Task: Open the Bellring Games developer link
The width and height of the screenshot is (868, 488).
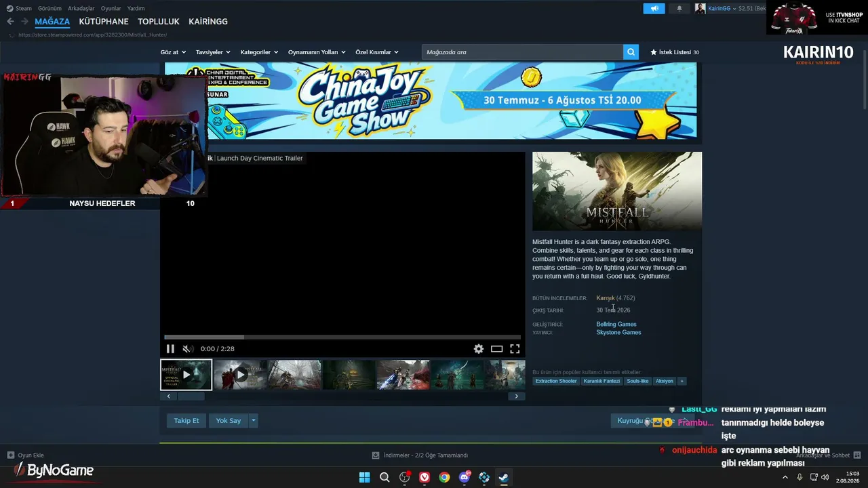Action: (616, 325)
